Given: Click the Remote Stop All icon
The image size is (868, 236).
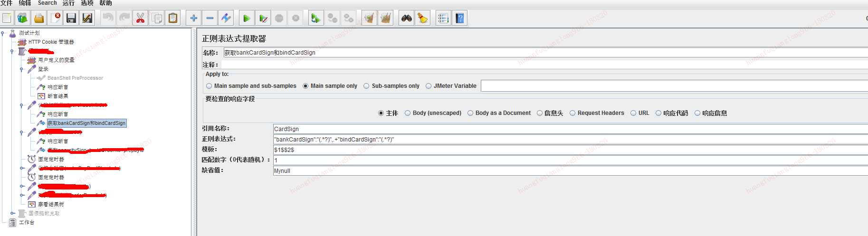Looking at the screenshot, I should click(x=333, y=18).
